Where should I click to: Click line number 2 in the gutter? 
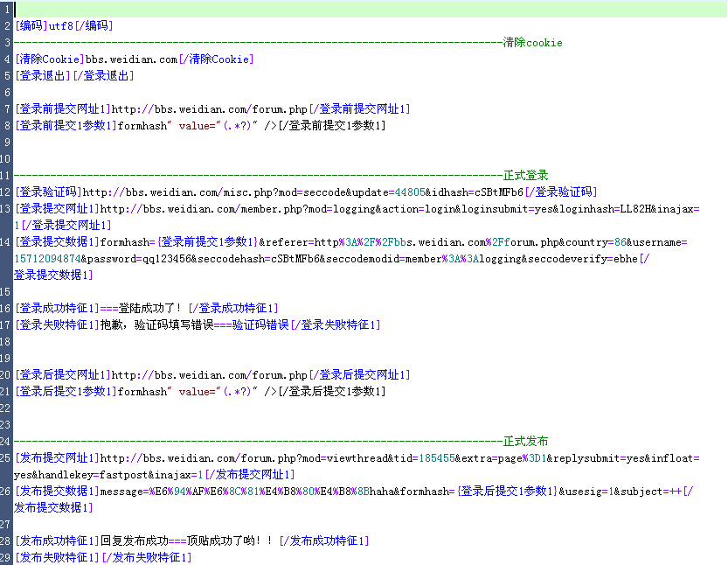click(x=7, y=26)
